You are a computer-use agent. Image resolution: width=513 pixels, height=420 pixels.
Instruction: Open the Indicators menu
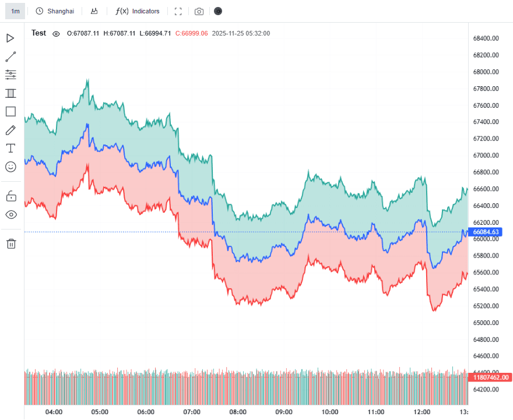[x=138, y=11]
